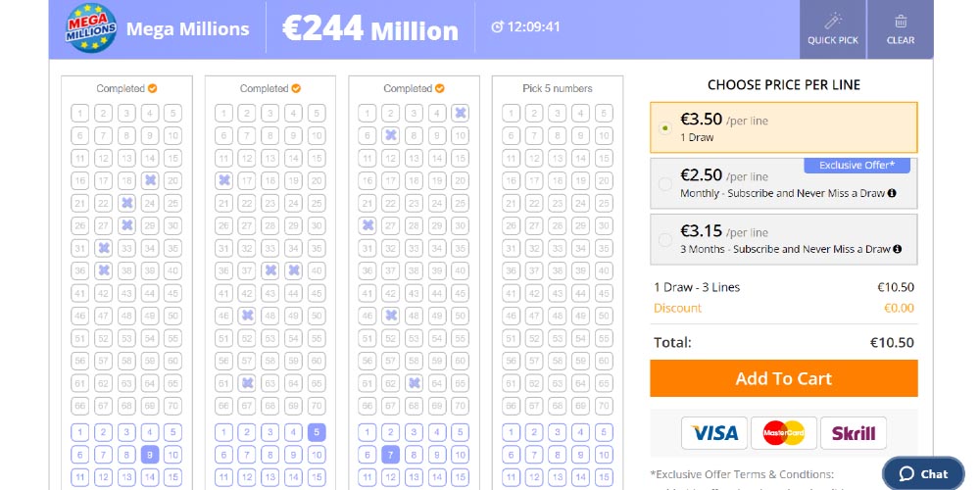980x490 pixels.
Task: Click the draw countdown timer
Action: (x=525, y=26)
